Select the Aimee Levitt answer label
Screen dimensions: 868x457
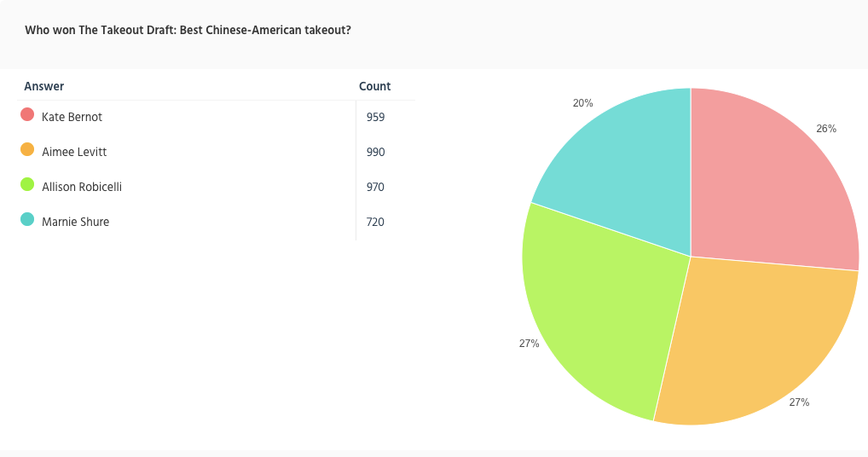74,152
